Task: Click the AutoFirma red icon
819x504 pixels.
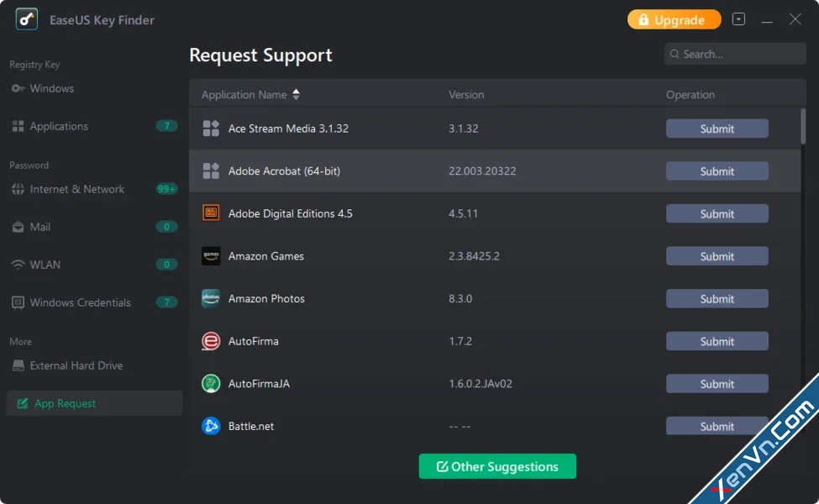Action: point(211,341)
